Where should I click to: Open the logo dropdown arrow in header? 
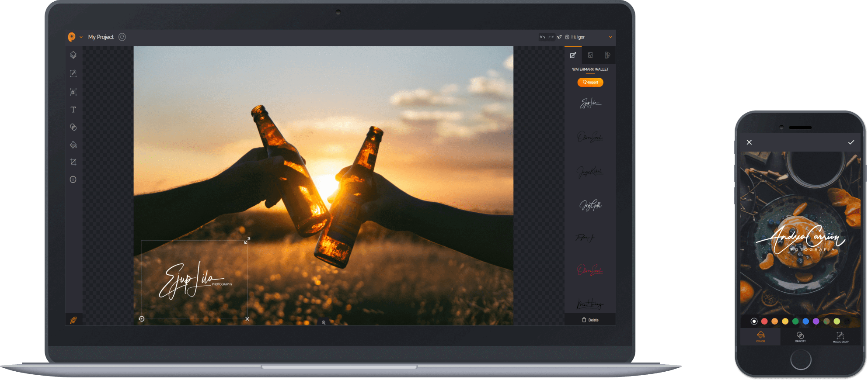click(81, 37)
